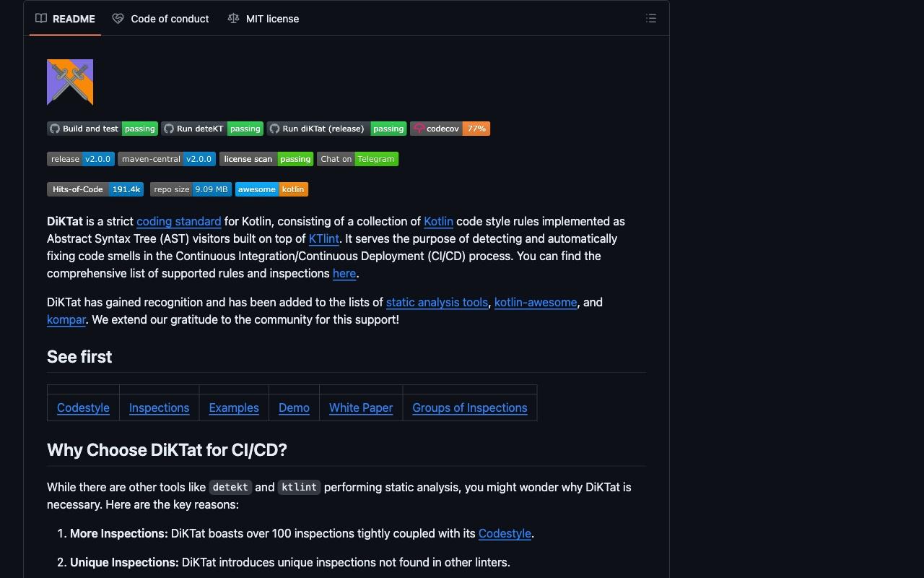Open Codestyle link in See first table

point(83,407)
